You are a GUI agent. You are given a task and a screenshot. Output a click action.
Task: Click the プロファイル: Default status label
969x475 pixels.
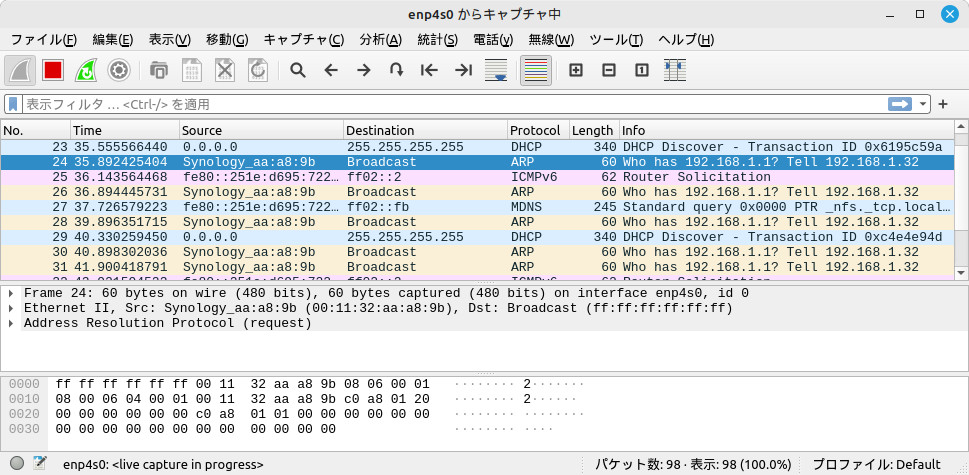tap(876, 465)
